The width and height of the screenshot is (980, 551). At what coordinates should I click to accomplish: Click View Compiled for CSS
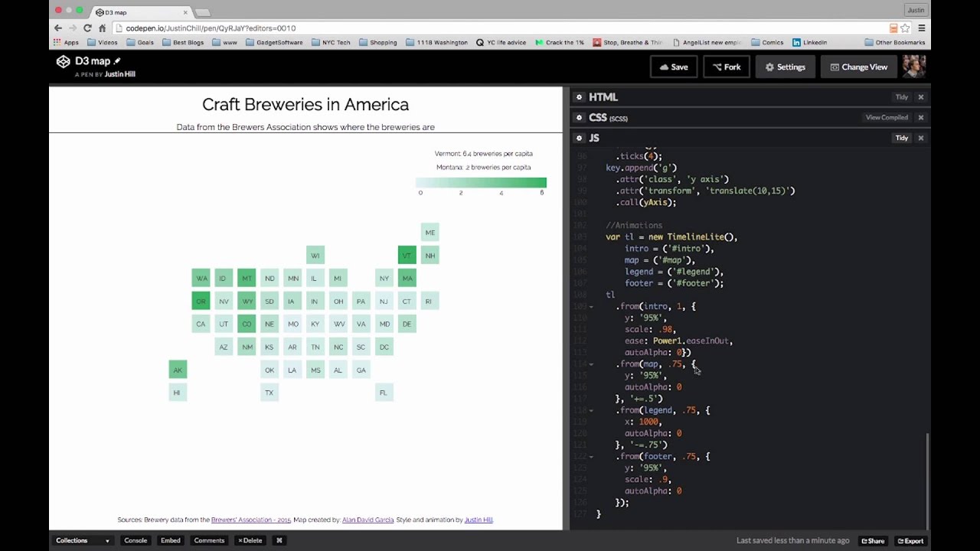(x=887, y=118)
